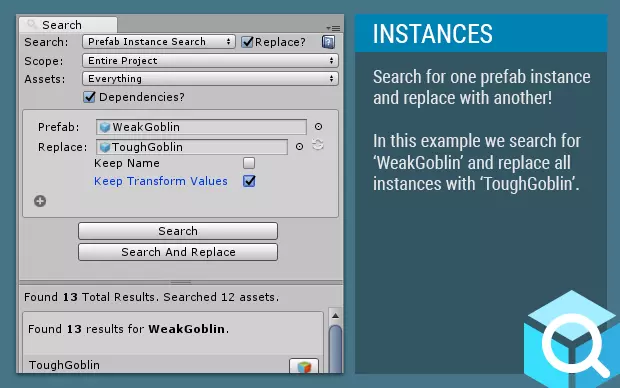620x388 pixels.
Task: Click the Keep Name label
Action: [127, 163]
